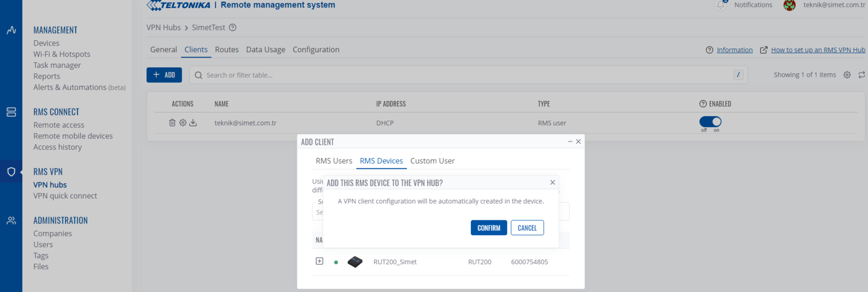Close the Add this RMS device dialog
Viewport: 868px width, 292px height.
click(x=552, y=182)
